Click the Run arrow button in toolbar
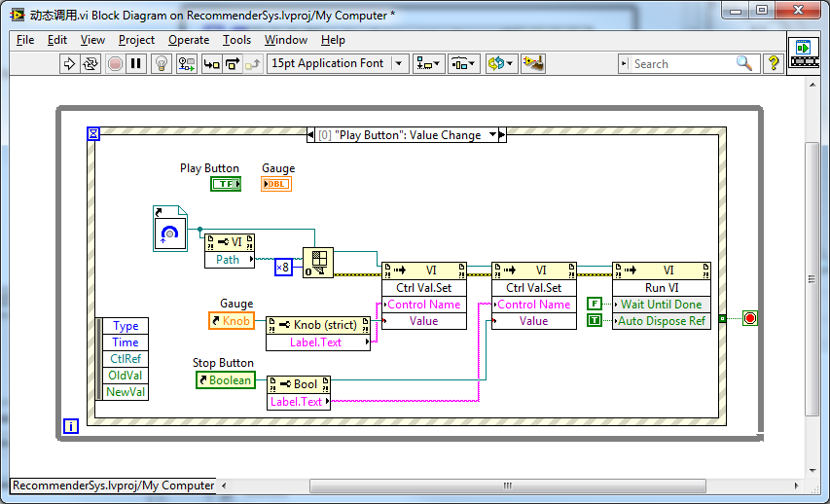The height and width of the screenshot is (504, 830). (x=69, y=63)
